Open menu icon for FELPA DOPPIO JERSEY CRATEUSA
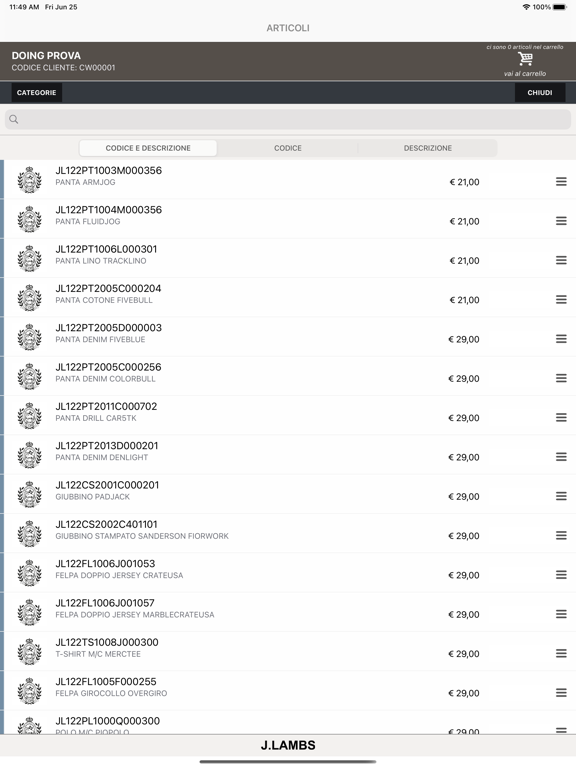The width and height of the screenshot is (576, 768). 561,575
